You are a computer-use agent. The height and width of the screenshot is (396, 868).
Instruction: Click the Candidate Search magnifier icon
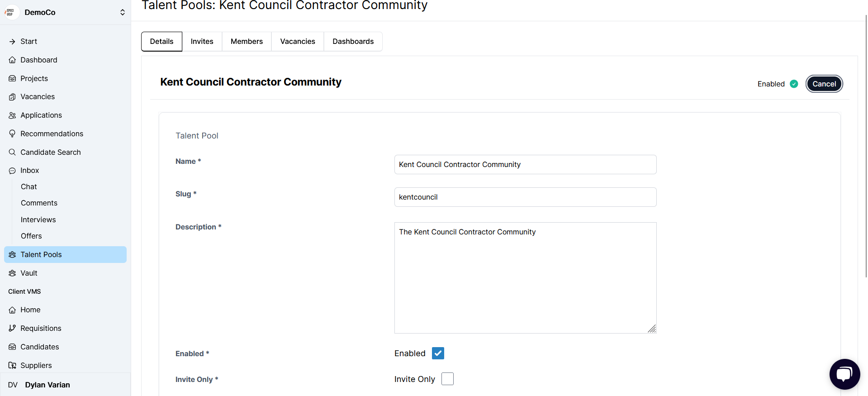click(x=12, y=152)
